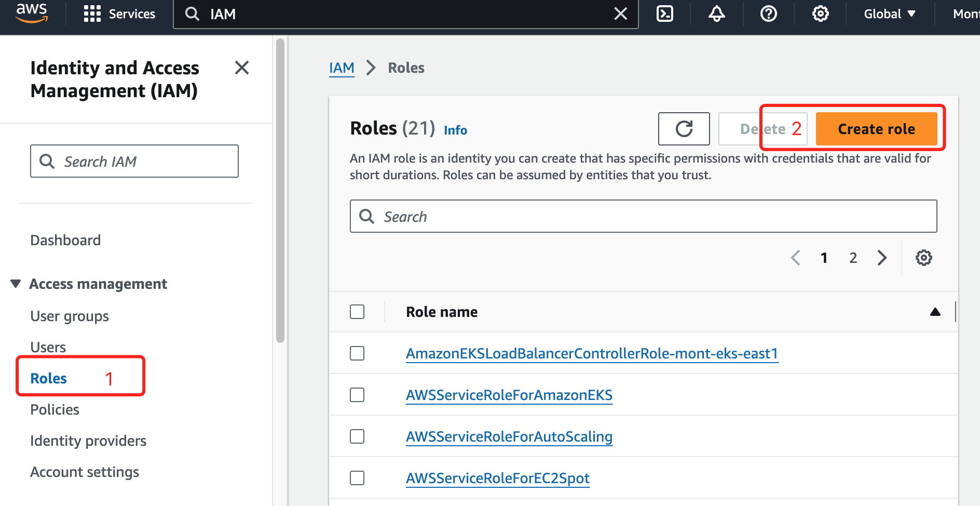Click the Search IAM sidebar field
980x506 pixels.
tap(134, 161)
